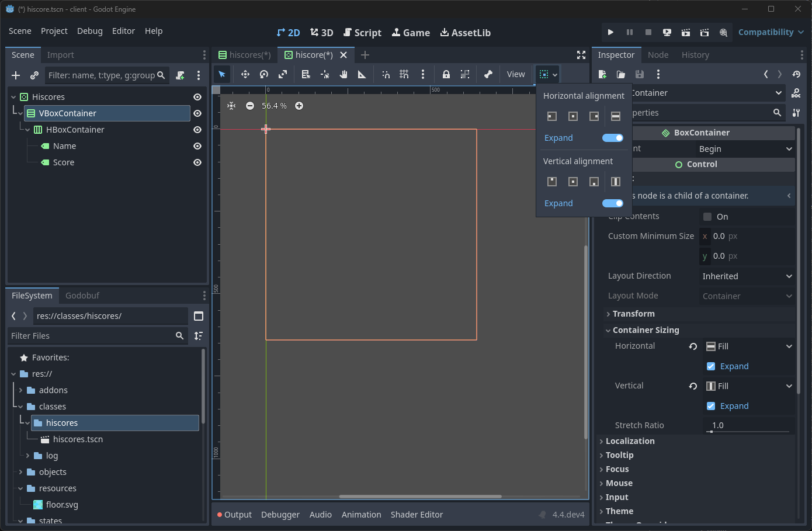Toggle Smart Snap in the viewport toolbar
The height and width of the screenshot is (531, 812).
coord(386,74)
